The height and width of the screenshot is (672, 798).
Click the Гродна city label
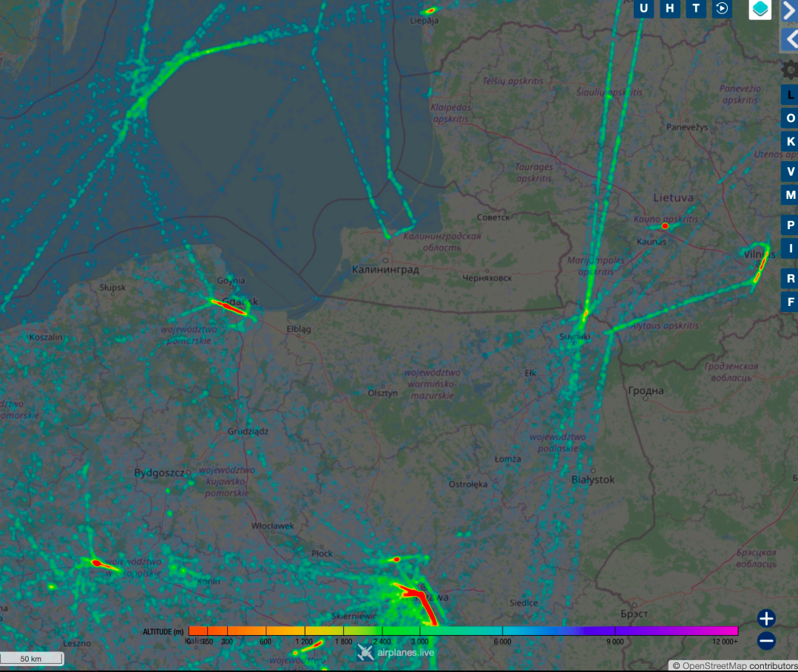pos(646,391)
